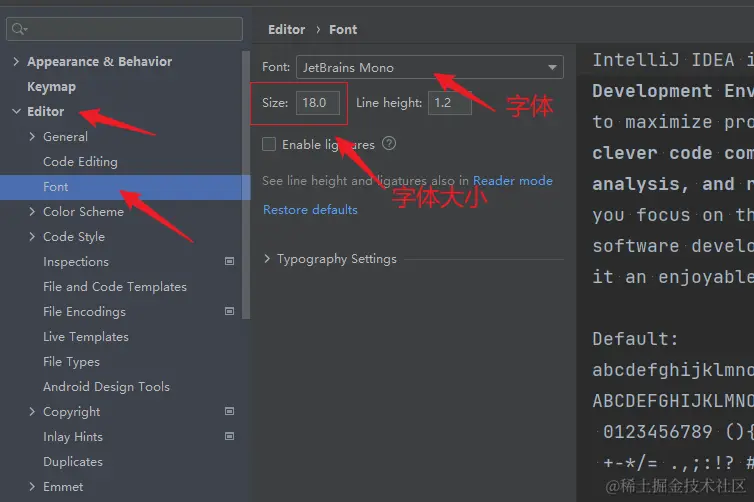Viewport: 754px width, 502px height.
Task: Click project-level icon beside Copyright
Action: click(x=229, y=412)
